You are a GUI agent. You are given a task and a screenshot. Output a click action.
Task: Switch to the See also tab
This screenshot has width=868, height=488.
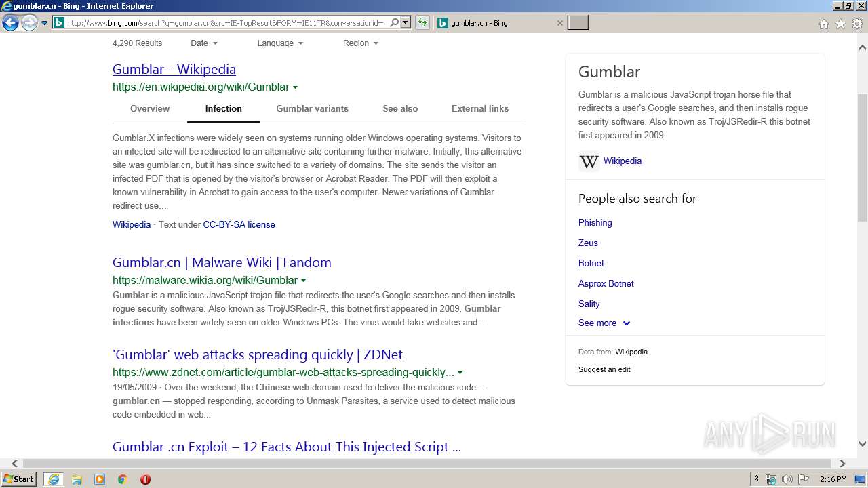click(400, 108)
